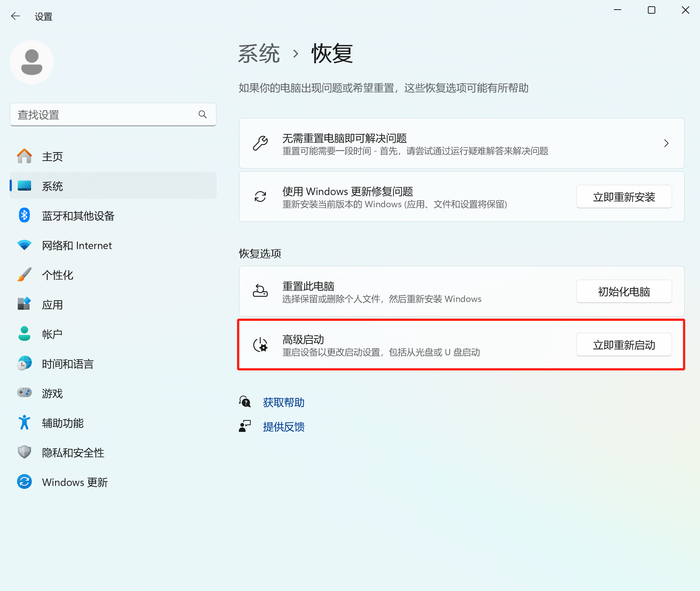Click 无需重置电脑即可解决问题 title text
The width and height of the screenshot is (700, 591).
(344, 138)
